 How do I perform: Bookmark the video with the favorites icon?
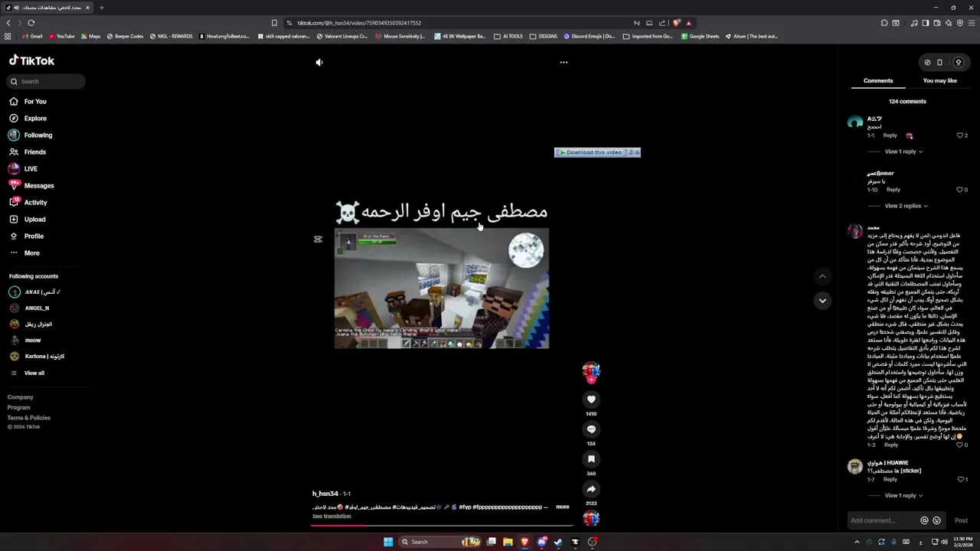[x=591, y=458]
